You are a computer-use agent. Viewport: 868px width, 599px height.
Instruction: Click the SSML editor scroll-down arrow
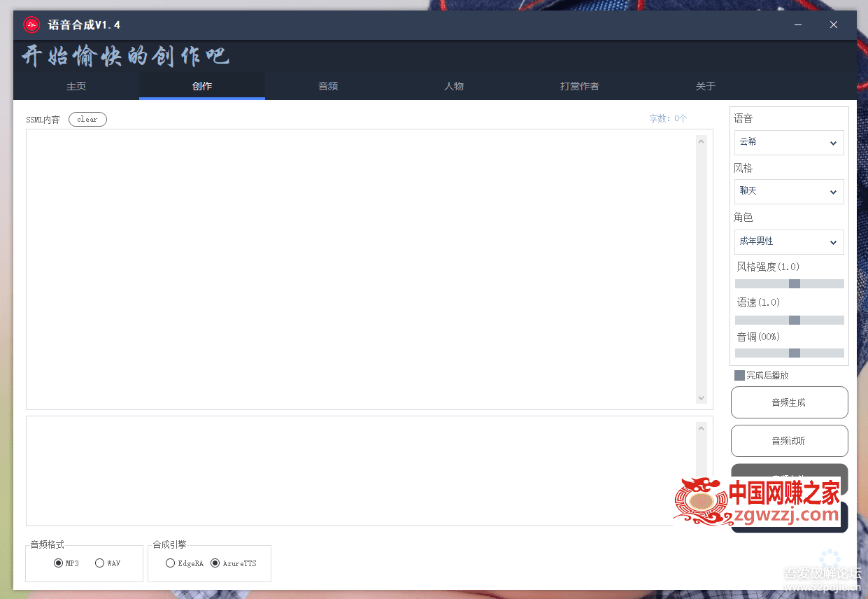click(702, 398)
